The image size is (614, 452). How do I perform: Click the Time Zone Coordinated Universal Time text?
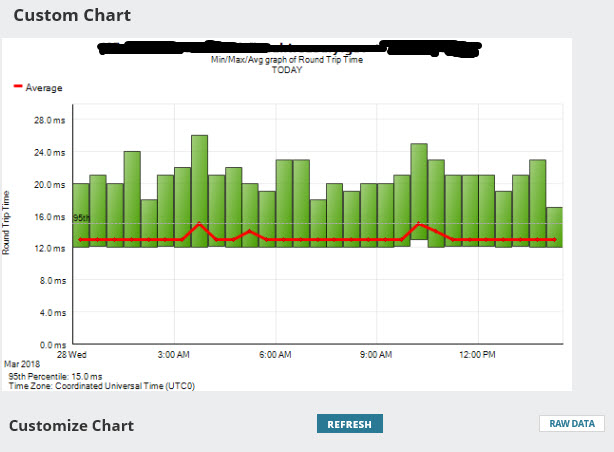102,386
